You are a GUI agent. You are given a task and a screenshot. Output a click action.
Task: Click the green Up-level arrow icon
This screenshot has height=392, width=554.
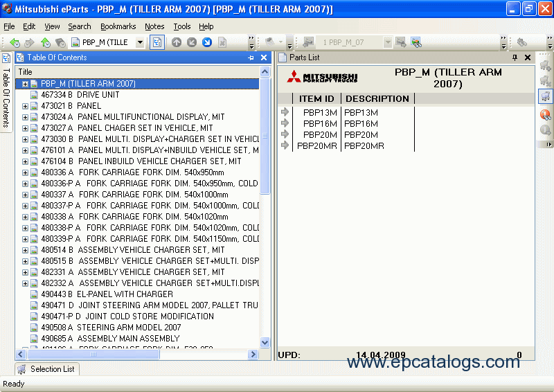point(45,42)
